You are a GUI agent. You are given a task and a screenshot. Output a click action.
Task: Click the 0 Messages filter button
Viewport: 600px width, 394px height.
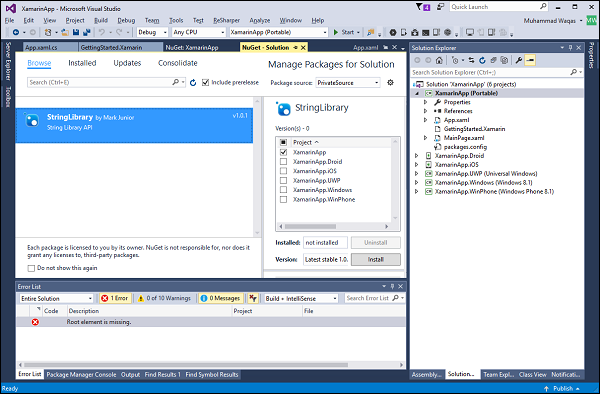tap(220, 298)
